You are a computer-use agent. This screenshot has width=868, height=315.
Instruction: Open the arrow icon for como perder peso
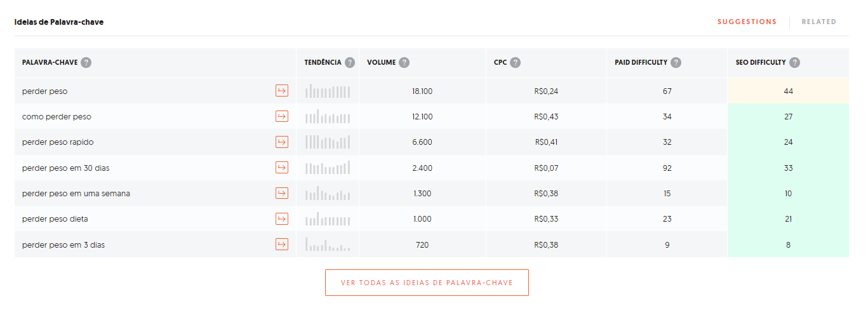pos(282,116)
